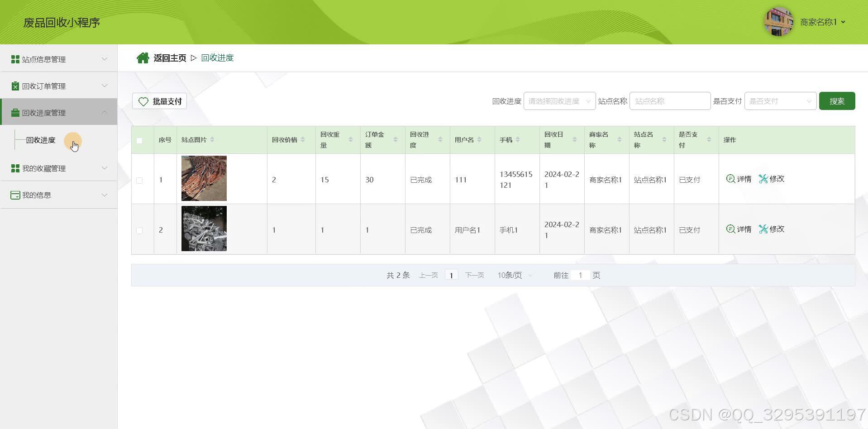Image resolution: width=868 pixels, height=429 pixels.
Task: Click the 前往 page number input
Action: point(580,275)
